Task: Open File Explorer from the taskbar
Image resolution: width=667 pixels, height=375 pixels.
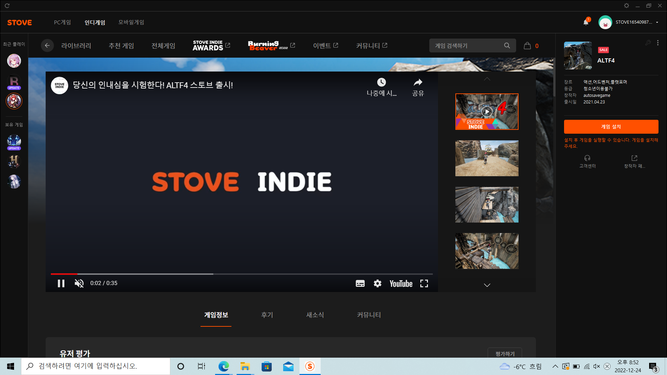Action: tap(245, 366)
